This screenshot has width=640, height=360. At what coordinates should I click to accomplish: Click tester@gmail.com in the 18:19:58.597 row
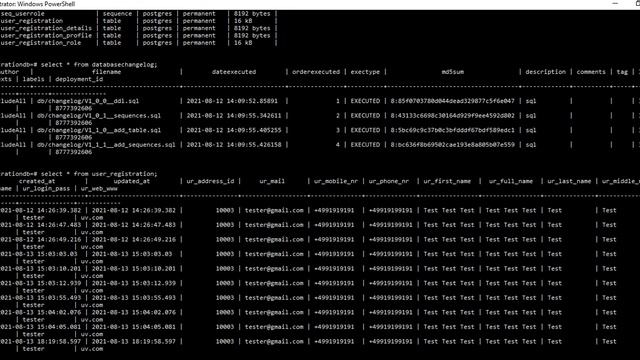click(274, 342)
